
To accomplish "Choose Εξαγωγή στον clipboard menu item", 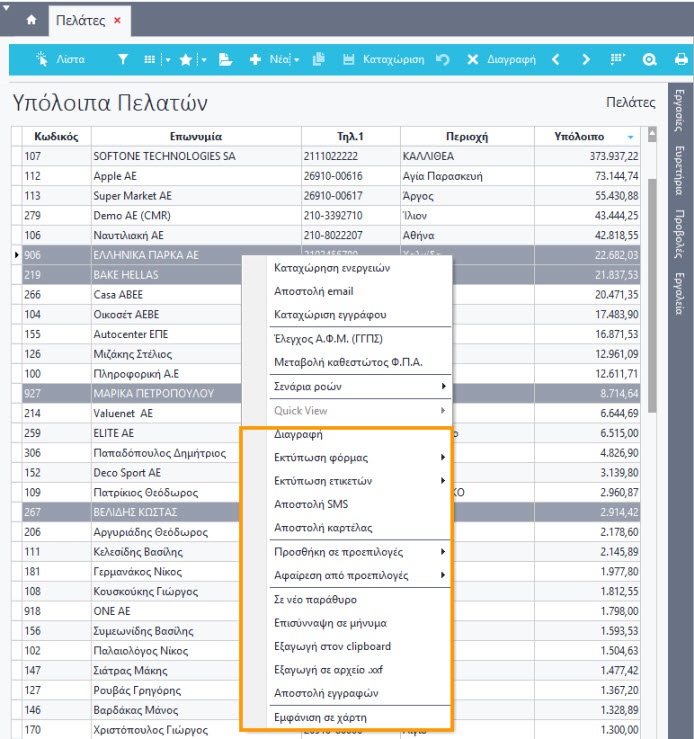I will (x=332, y=646).
